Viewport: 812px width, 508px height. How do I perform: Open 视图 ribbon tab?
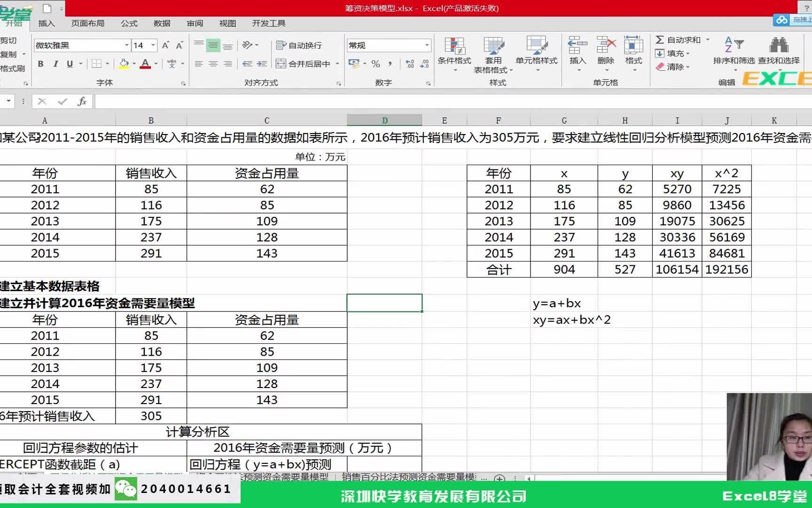pyautogui.click(x=228, y=23)
